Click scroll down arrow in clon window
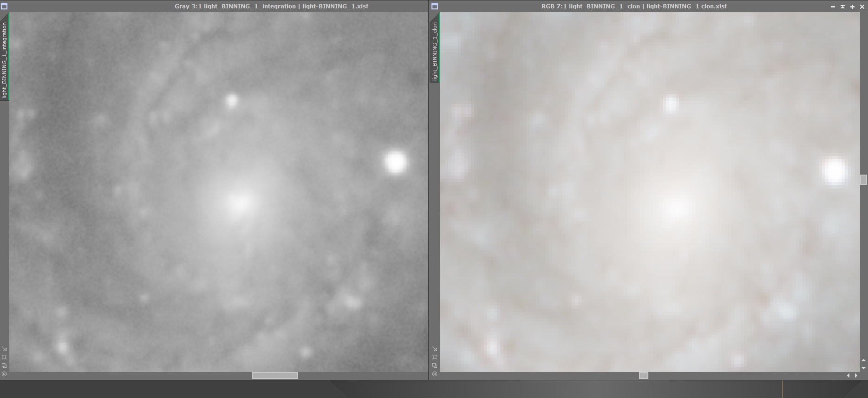Image resolution: width=868 pixels, height=398 pixels. coord(863,368)
